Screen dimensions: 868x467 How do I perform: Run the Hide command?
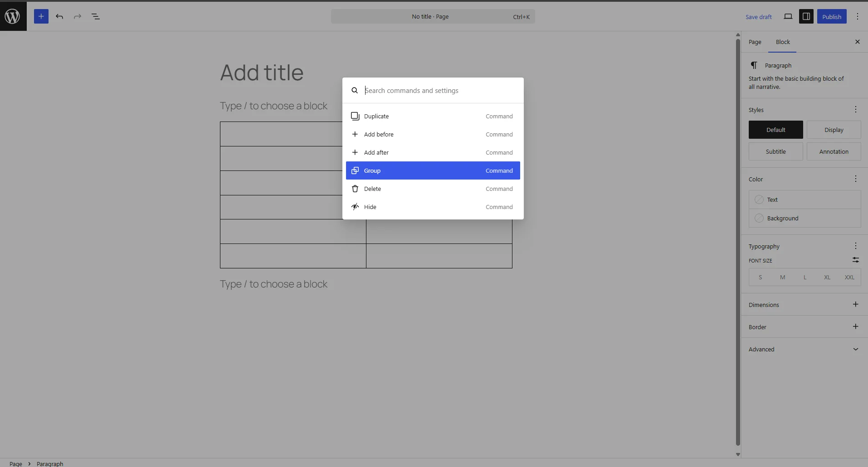coord(433,207)
